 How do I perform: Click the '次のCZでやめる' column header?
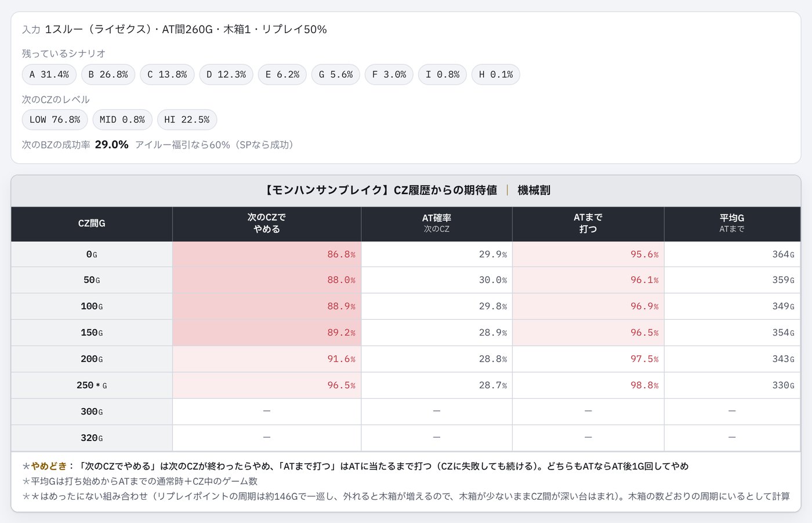tap(267, 223)
